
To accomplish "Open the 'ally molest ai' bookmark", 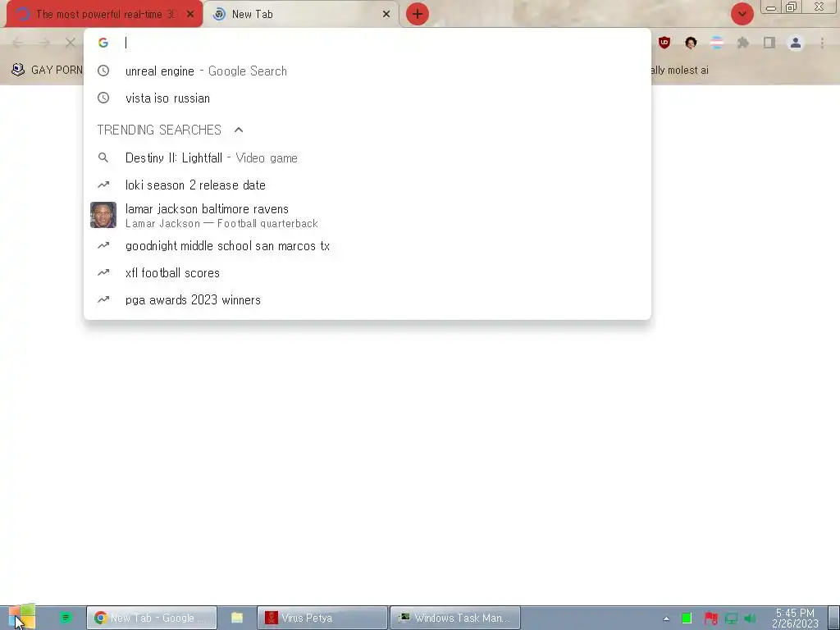I will 680,71.
